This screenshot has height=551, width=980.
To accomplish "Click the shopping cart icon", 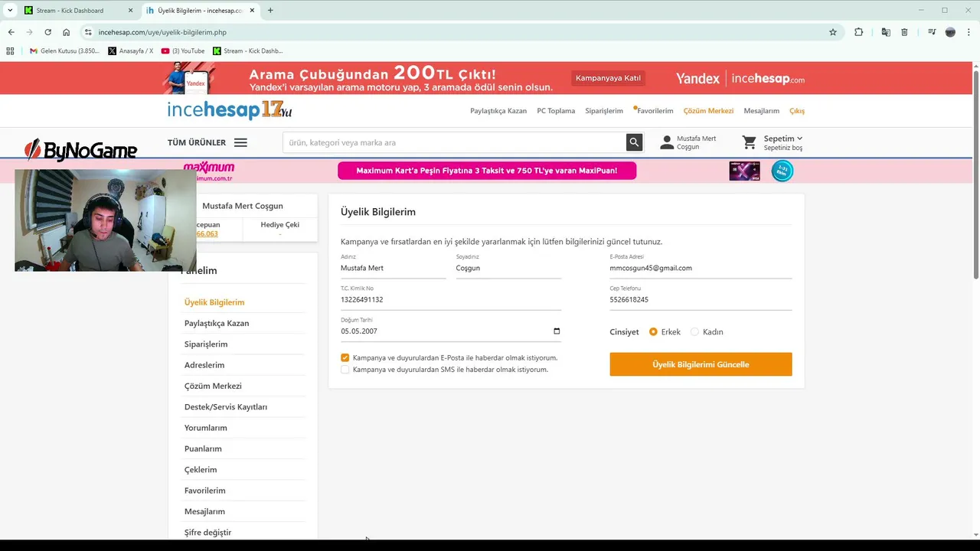I will [x=750, y=142].
